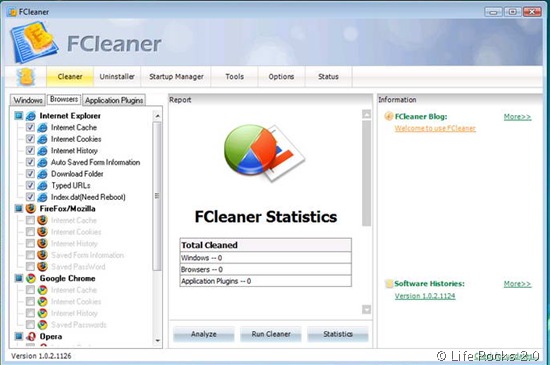Click the FCleaner logo icon in header
This screenshot has height=365, width=550.
(x=34, y=42)
